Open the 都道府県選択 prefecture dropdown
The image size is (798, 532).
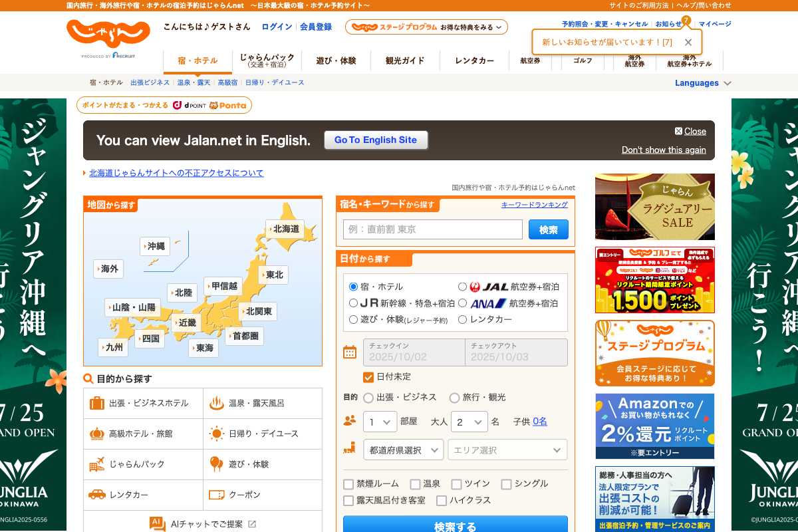[x=403, y=450]
